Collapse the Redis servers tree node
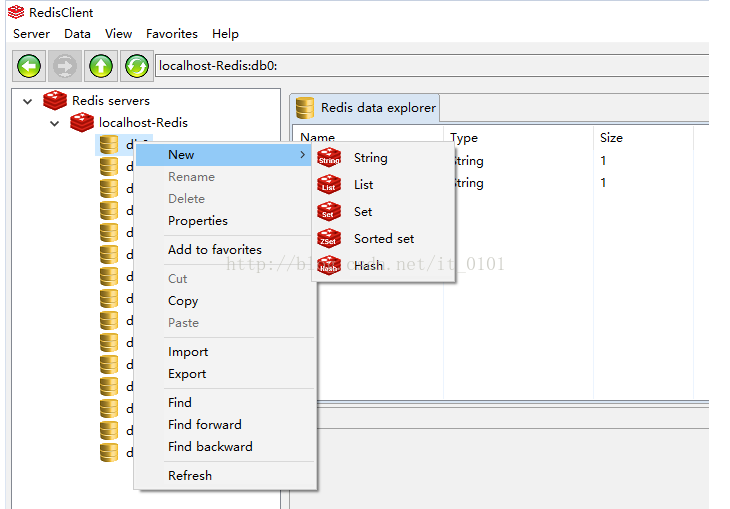730x509 pixels. click(x=28, y=101)
